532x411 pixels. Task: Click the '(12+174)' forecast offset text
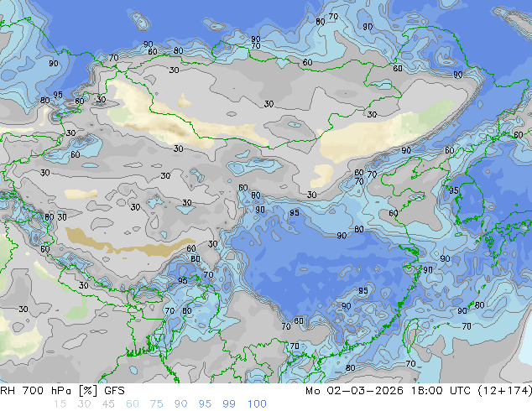505,391
